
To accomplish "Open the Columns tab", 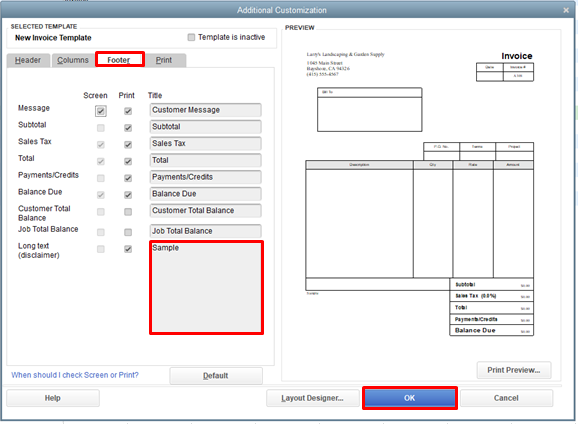I will point(73,60).
